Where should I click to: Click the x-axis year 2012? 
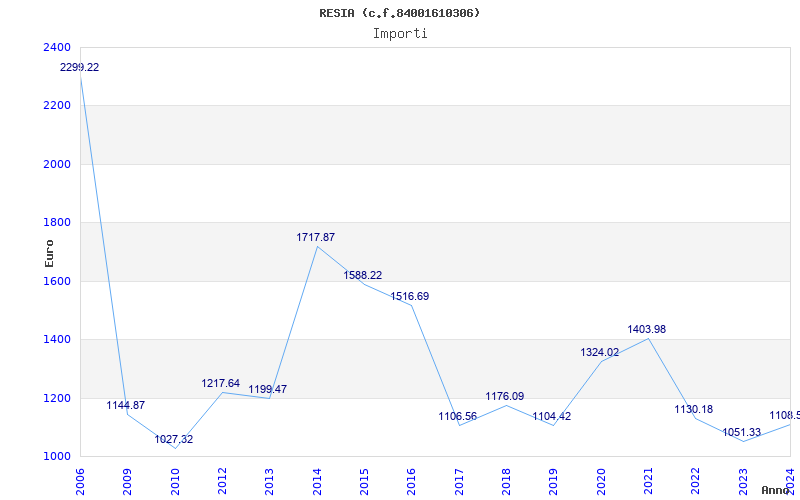click(x=222, y=482)
